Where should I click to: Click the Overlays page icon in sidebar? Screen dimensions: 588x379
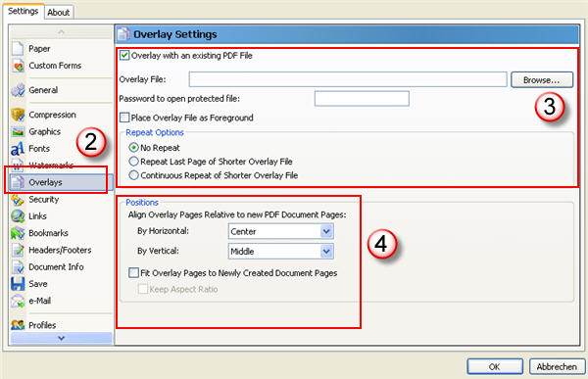pos(18,182)
